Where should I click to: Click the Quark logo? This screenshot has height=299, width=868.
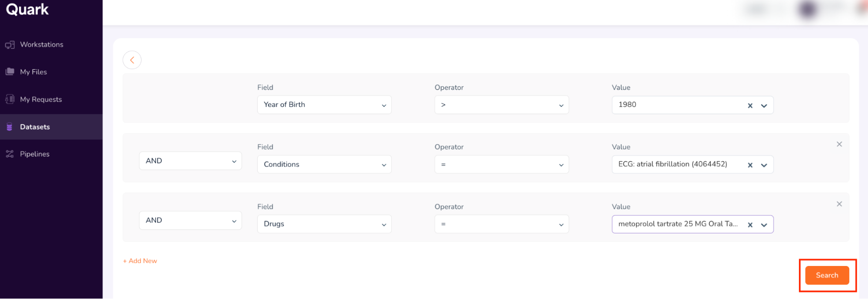(27, 10)
